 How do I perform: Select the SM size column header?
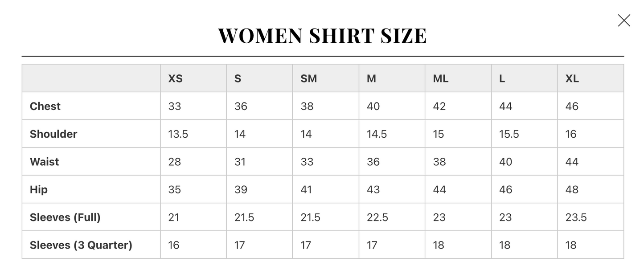[x=309, y=78]
